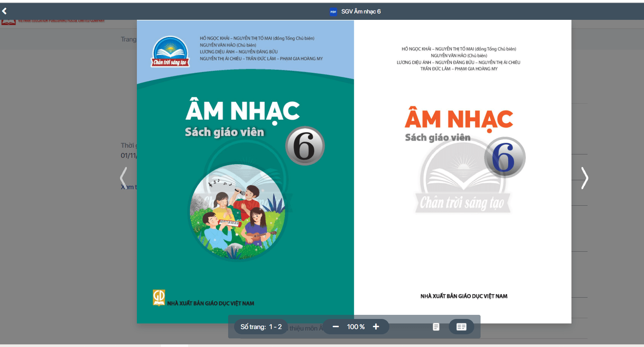Click Sách giáo viên on the teal cover
The height and width of the screenshot is (347, 644).
[224, 132]
